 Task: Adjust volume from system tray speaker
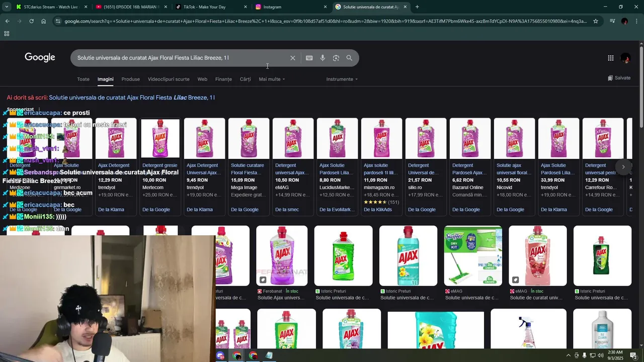tap(600, 355)
